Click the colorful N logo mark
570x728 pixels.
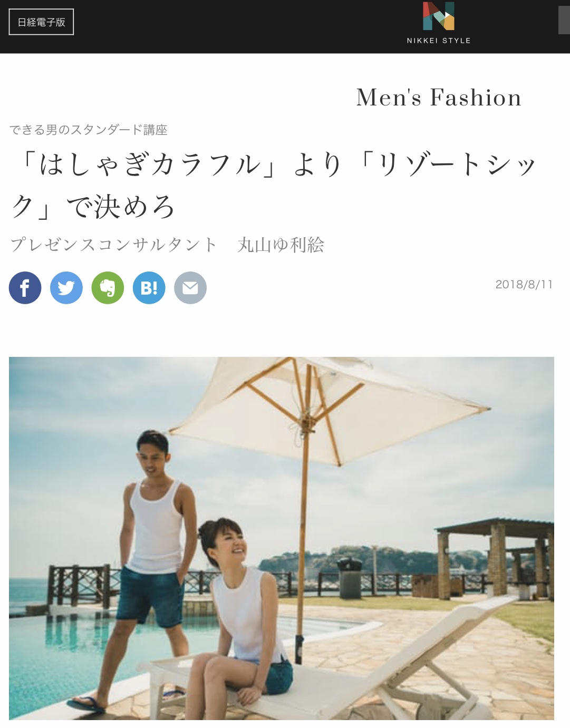[x=439, y=16]
